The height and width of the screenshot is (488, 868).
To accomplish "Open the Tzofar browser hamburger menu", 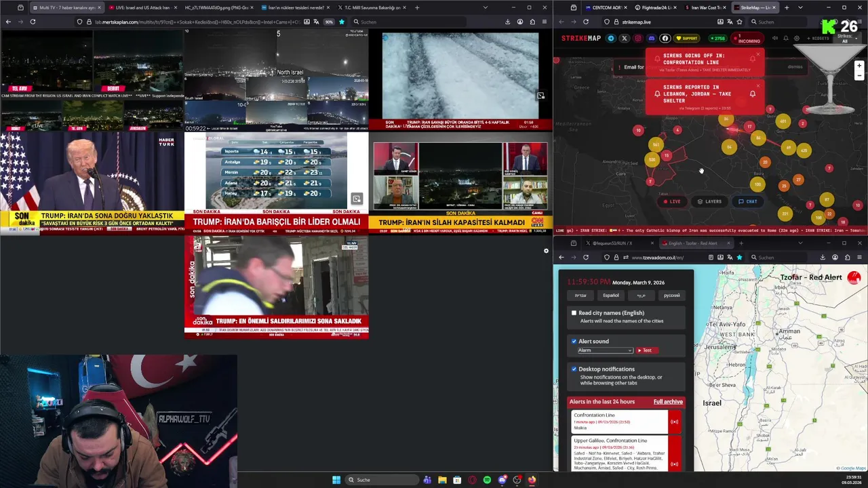I will click(x=859, y=258).
